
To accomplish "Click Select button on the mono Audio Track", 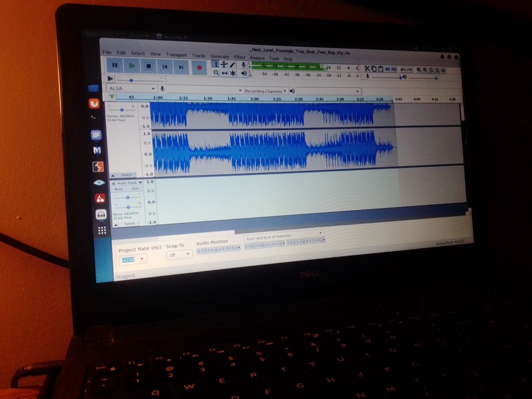I will (130, 223).
